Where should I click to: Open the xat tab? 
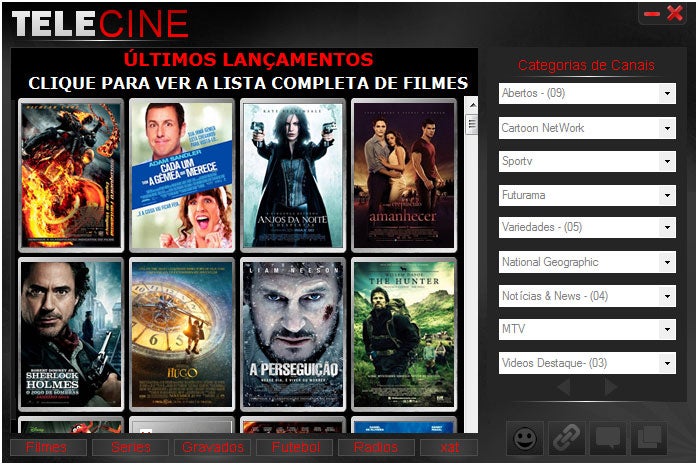[449, 447]
